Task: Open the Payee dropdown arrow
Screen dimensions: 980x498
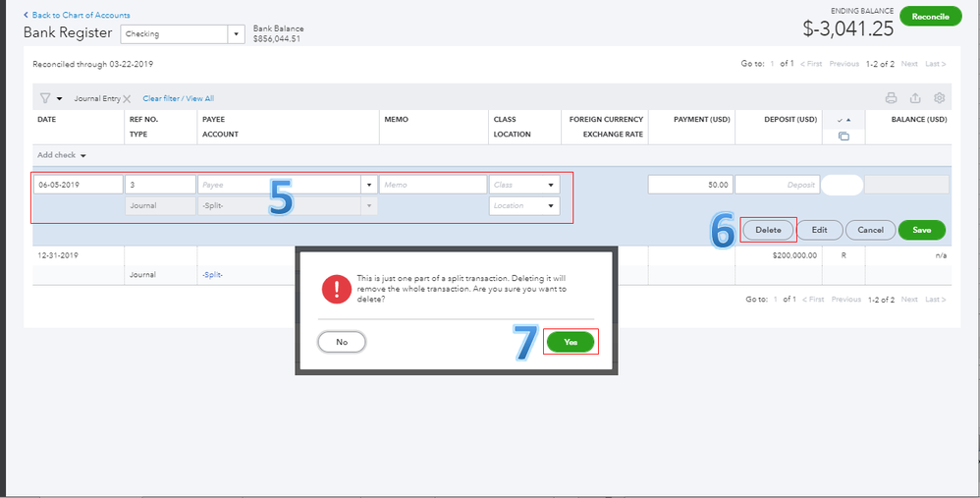Action: (369, 185)
